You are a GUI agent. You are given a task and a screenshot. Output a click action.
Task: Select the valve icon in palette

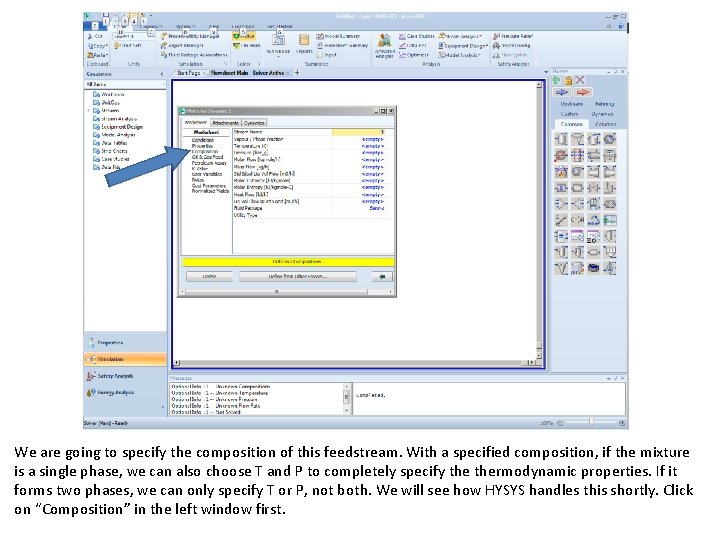[594, 187]
